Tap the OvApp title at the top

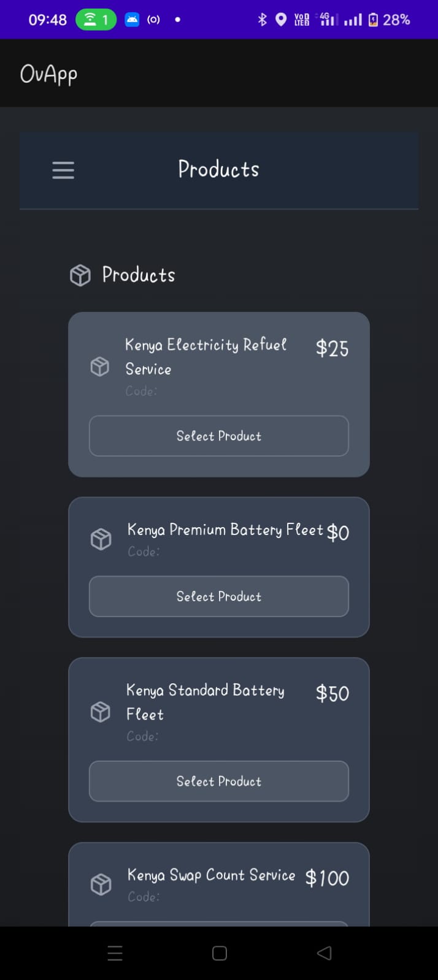click(48, 74)
